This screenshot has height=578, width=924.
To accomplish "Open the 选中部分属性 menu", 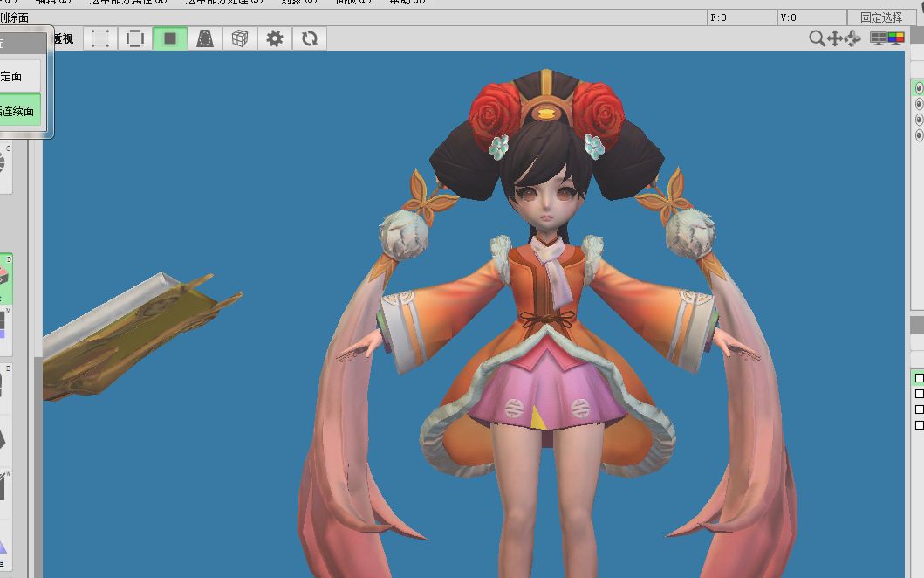I will pyautogui.click(x=128, y=2).
